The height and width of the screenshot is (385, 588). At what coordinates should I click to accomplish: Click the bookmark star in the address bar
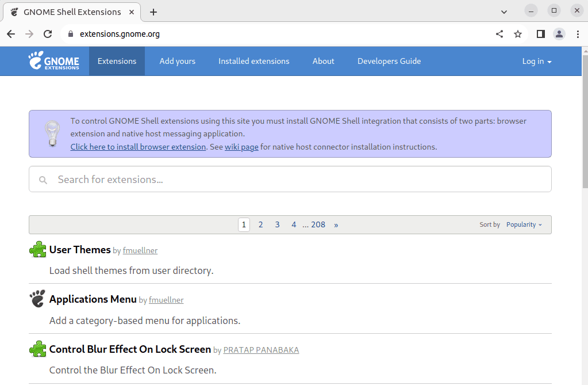517,34
